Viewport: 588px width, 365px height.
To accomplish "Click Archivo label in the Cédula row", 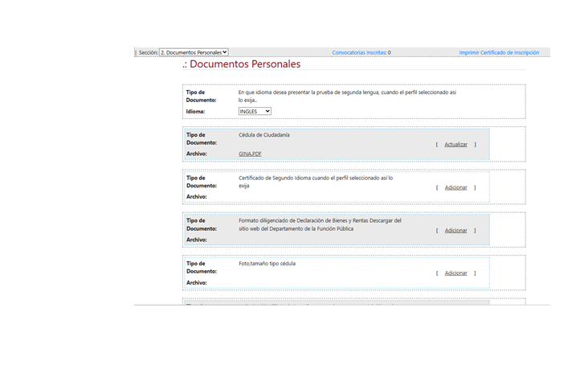I will click(x=197, y=154).
